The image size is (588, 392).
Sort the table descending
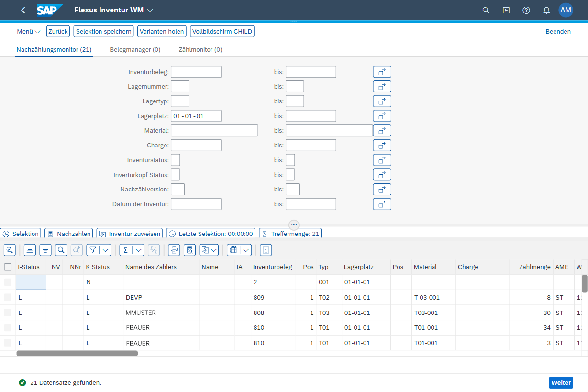click(45, 250)
